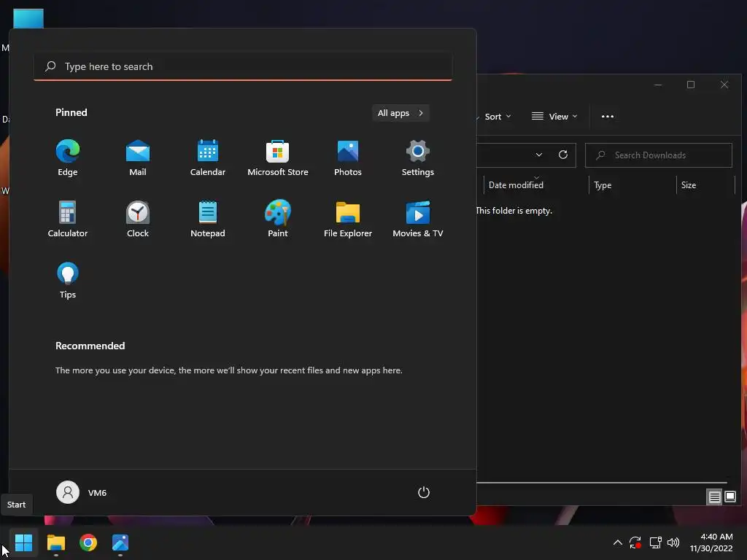Image resolution: width=747 pixels, height=560 pixels.
Task: Switch to details view in File Explorer
Action: pos(714,497)
